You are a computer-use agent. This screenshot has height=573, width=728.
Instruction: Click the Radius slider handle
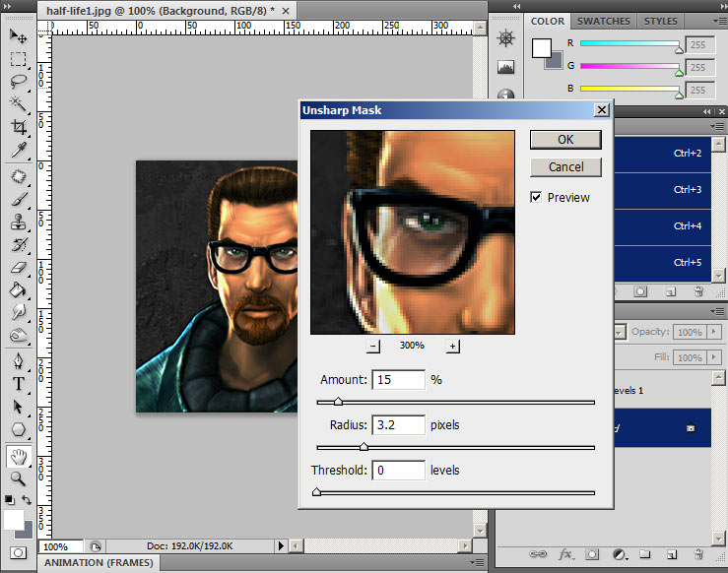tap(364, 446)
